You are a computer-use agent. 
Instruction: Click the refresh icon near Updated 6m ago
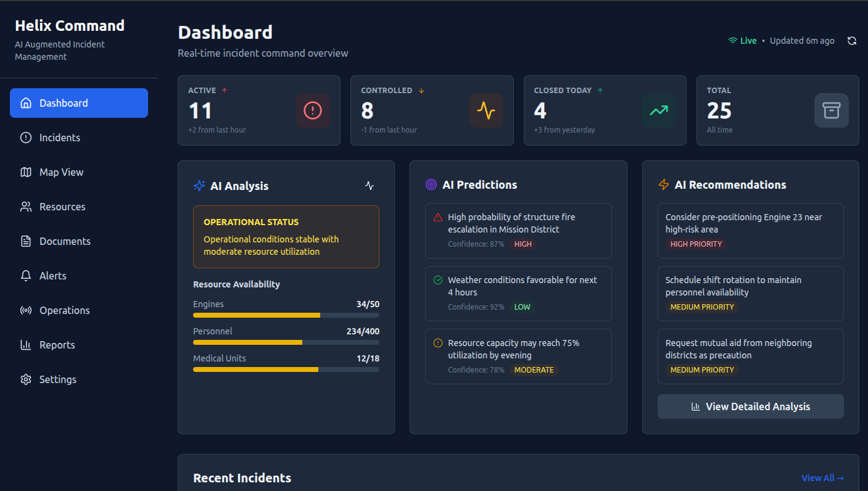point(852,40)
